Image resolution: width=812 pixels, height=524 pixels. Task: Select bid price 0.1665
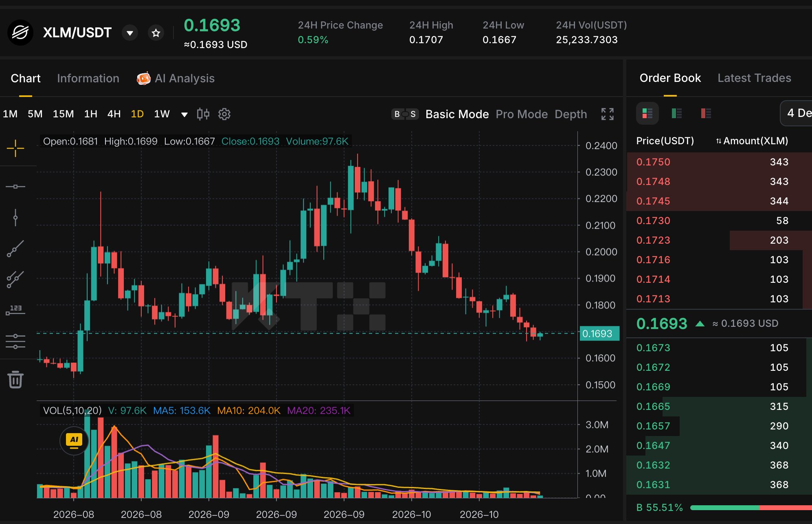coord(653,406)
